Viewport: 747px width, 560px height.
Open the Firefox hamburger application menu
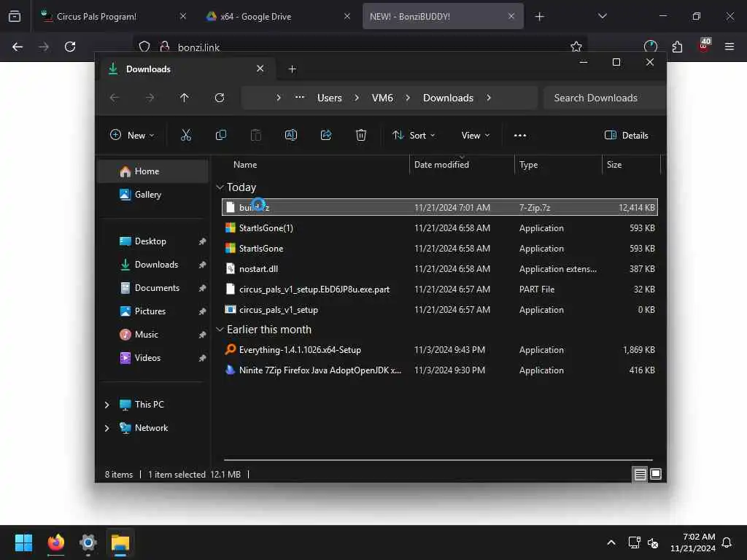pyautogui.click(x=729, y=47)
